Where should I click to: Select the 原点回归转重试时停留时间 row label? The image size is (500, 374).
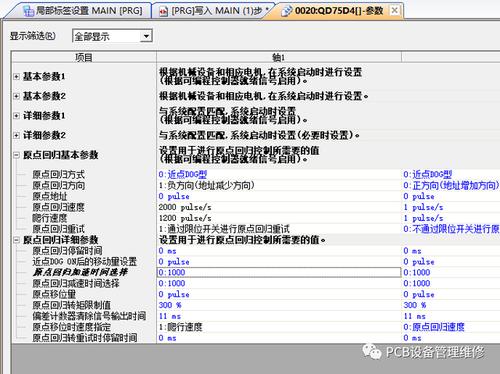click(x=85, y=338)
